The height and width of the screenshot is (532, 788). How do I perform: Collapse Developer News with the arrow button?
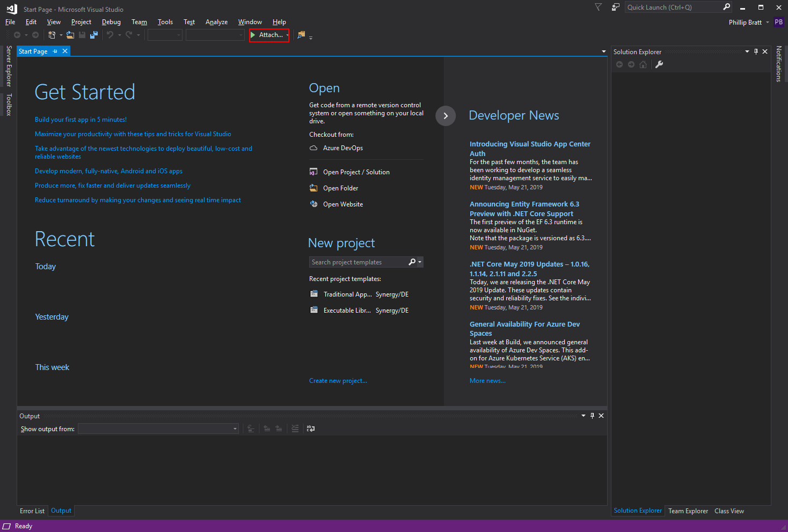click(446, 116)
